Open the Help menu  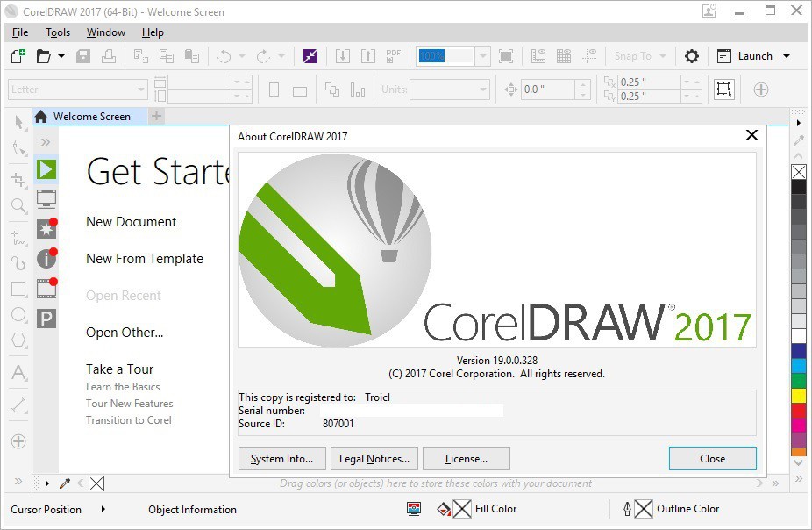(x=153, y=32)
